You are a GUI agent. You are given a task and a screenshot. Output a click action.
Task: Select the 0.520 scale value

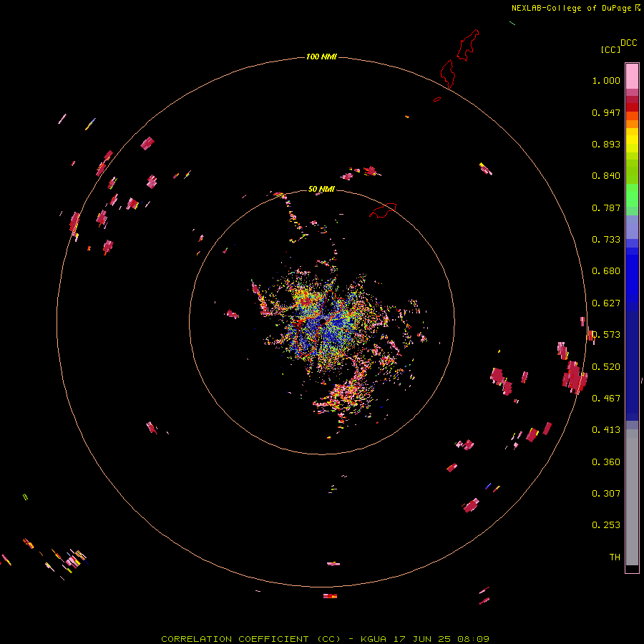(606, 367)
